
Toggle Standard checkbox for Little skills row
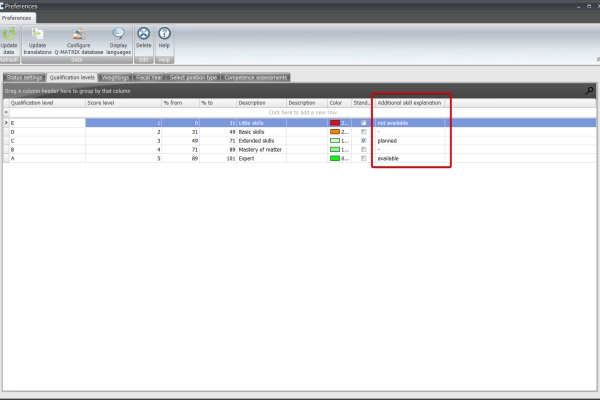point(364,123)
